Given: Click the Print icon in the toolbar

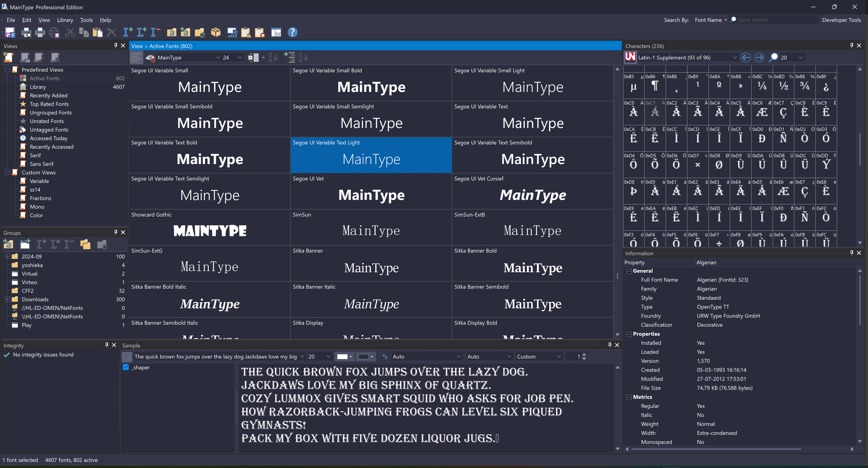Looking at the screenshot, I should click(x=40, y=32).
